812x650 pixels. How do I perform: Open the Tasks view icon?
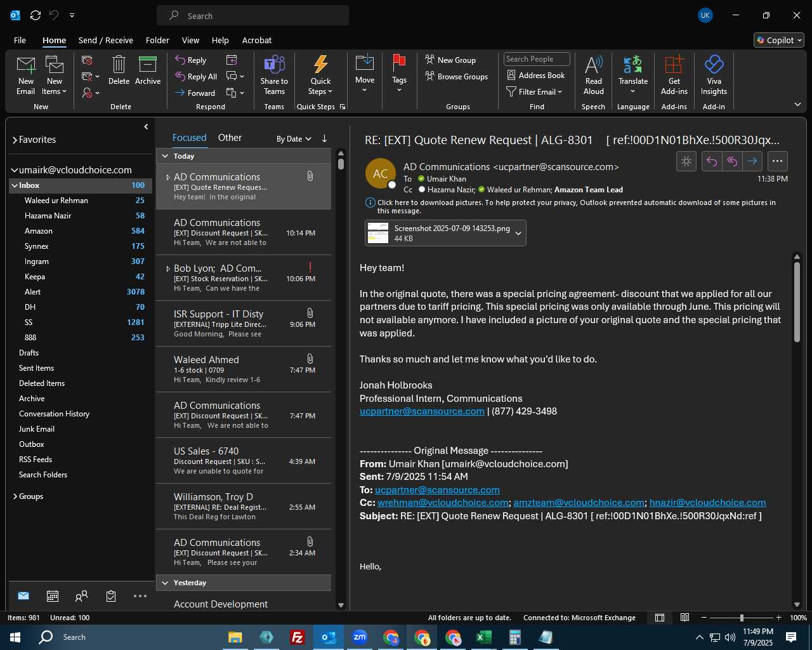pos(111,596)
